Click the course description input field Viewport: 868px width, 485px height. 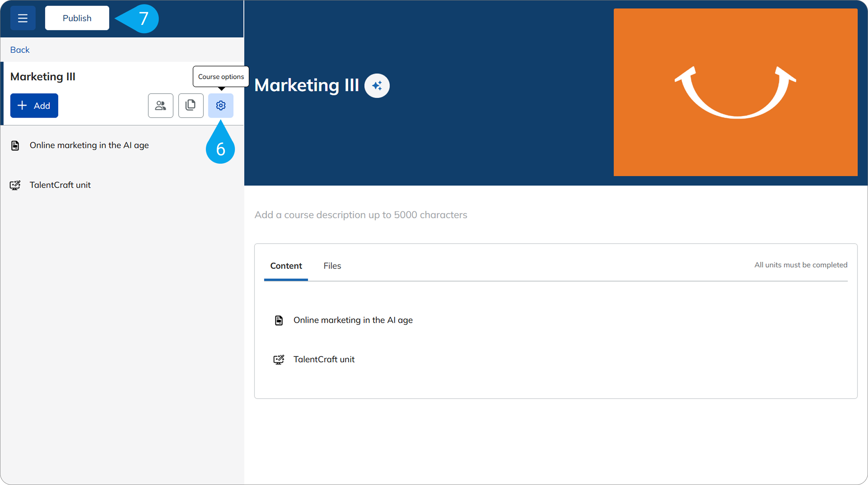click(x=360, y=215)
